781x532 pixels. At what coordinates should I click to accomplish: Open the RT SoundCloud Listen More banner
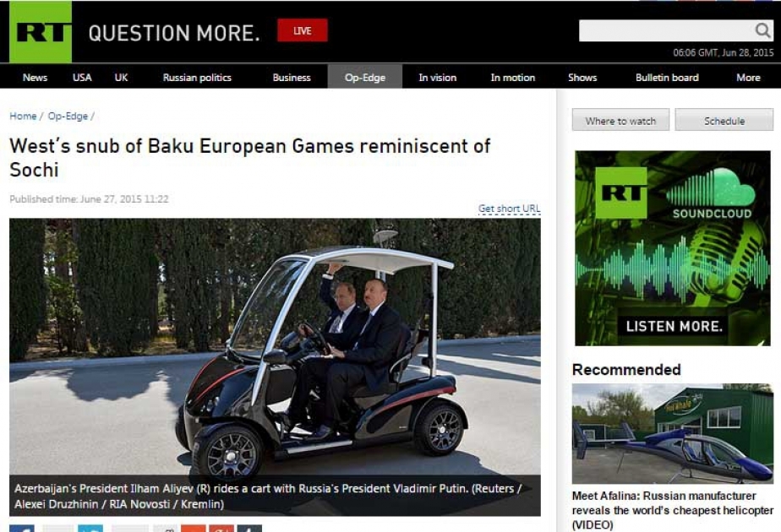(x=673, y=248)
